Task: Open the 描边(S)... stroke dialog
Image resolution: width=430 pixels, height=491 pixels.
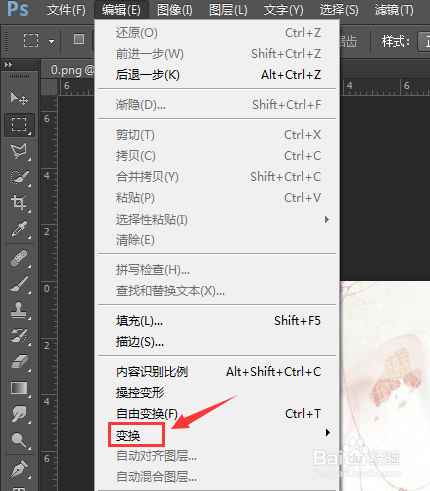Action: [x=217, y=342]
